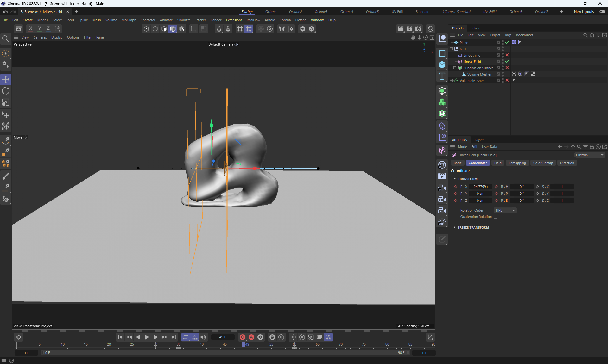
Task: Select the Move tool in left toolbar
Action: pyautogui.click(x=6, y=79)
